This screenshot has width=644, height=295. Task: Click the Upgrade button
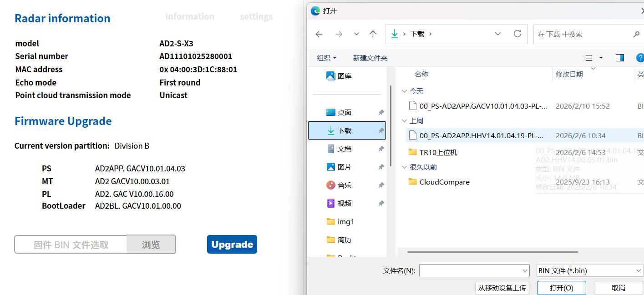point(232,244)
